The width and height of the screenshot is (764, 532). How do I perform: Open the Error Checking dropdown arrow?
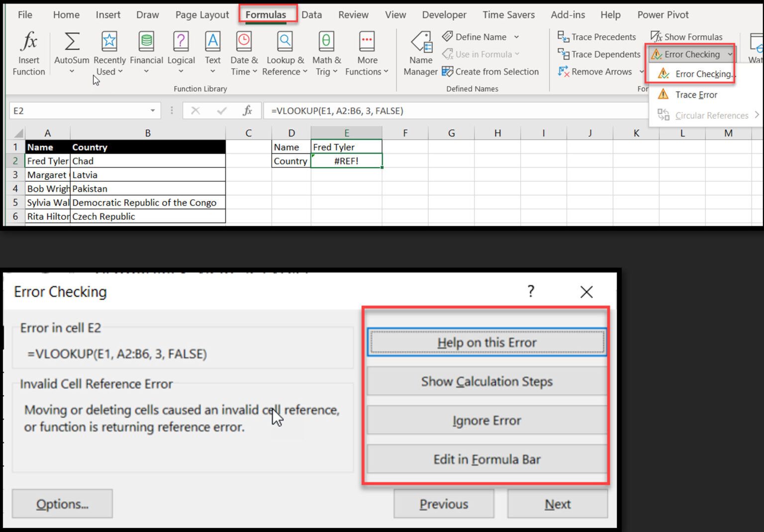coord(730,54)
